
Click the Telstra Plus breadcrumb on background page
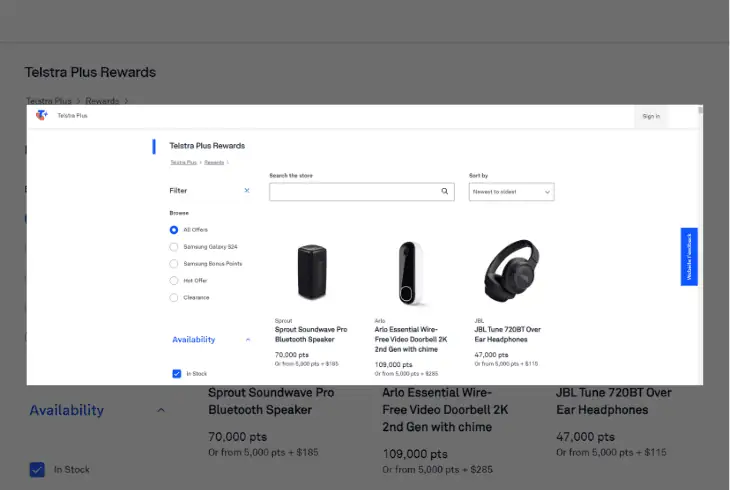48,101
